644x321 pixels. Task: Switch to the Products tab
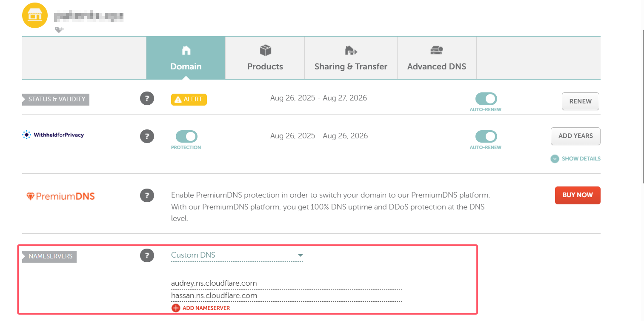coord(265,58)
